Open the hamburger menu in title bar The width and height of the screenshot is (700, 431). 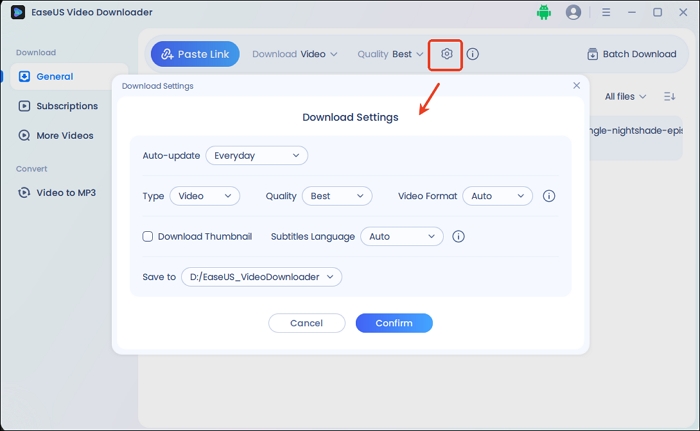click(x=606, y=13)
